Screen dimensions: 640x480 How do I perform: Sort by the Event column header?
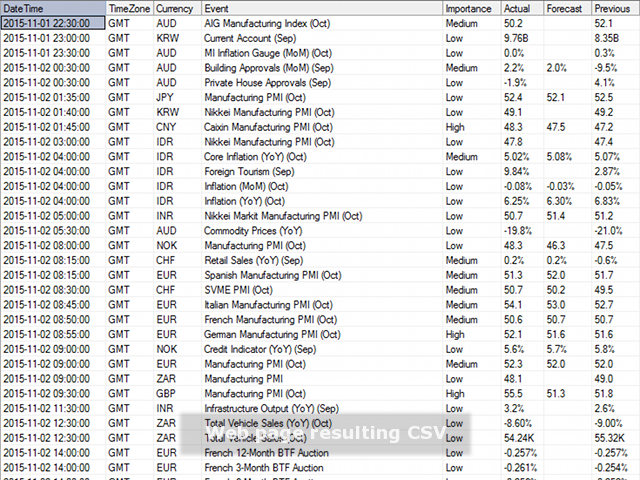pyautogui.click(x=322, y=8)
